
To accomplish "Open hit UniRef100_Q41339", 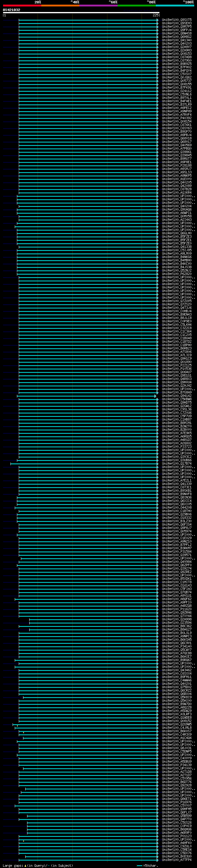I will (x=177, y=484).
